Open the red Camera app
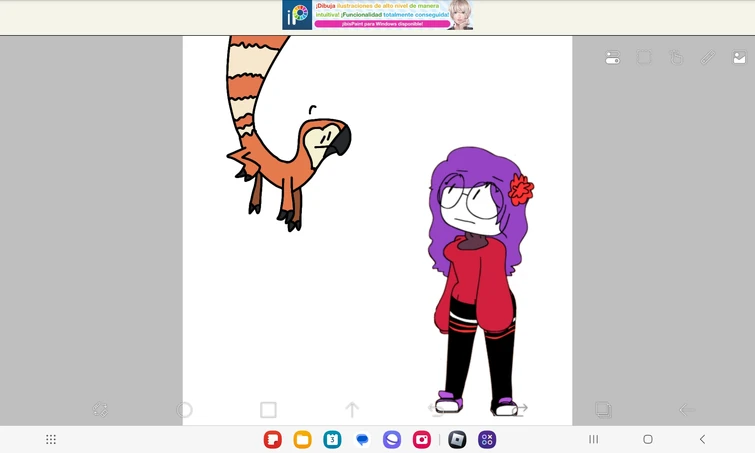755x453 pixels. (422, 439)
